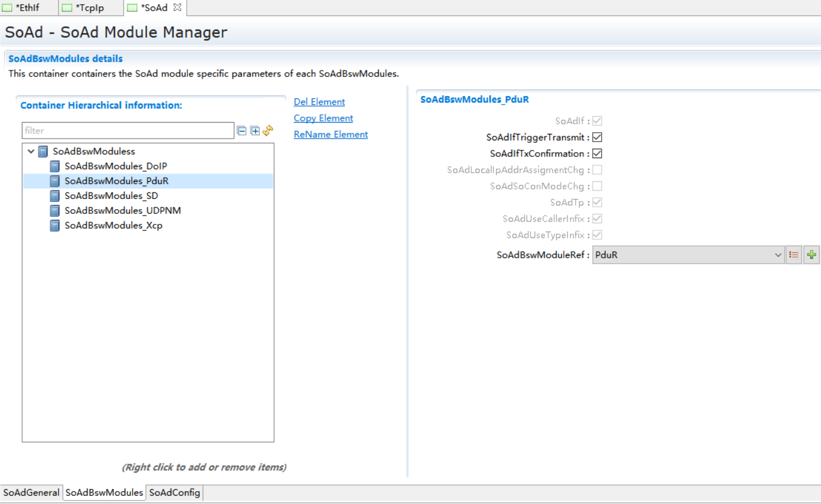Click the SoAdBswModules_Xcp container icon
821x504 pixels.
55,226
